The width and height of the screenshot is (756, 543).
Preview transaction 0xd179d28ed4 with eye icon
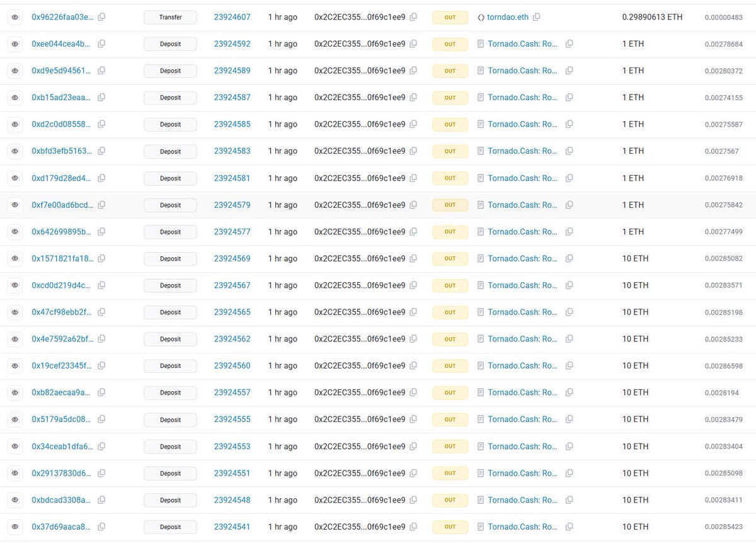[15, 178]
